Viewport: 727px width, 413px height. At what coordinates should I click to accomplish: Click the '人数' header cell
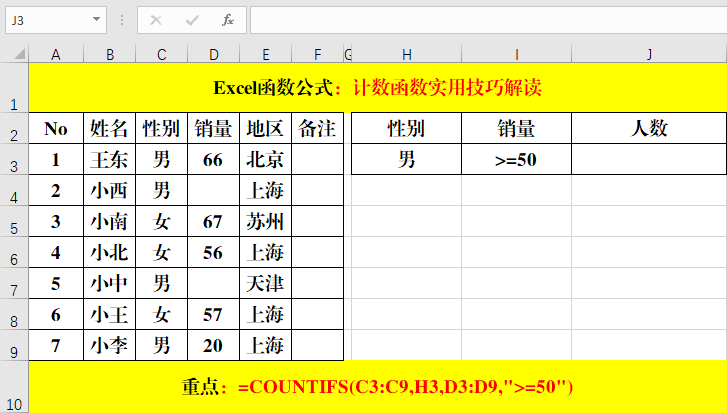(x=649, y=128)
